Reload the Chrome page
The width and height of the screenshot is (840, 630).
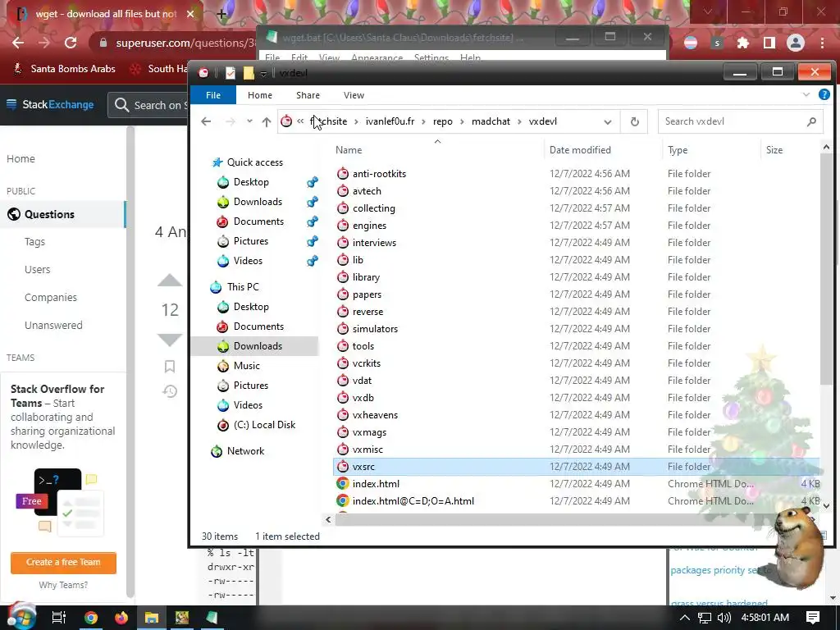(x=71, y=43)
